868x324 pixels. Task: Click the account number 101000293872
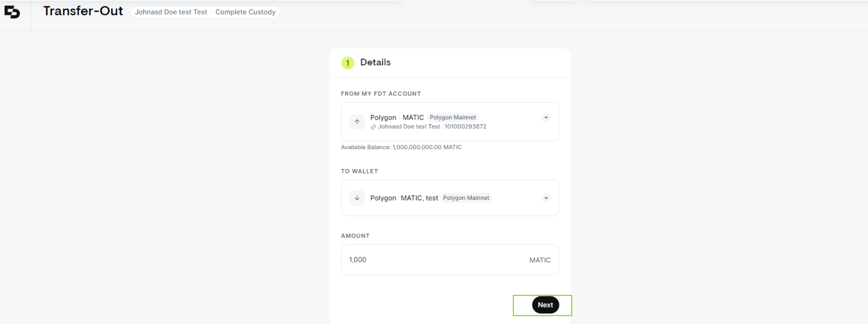pyautogui.click(x=466, y=126)
